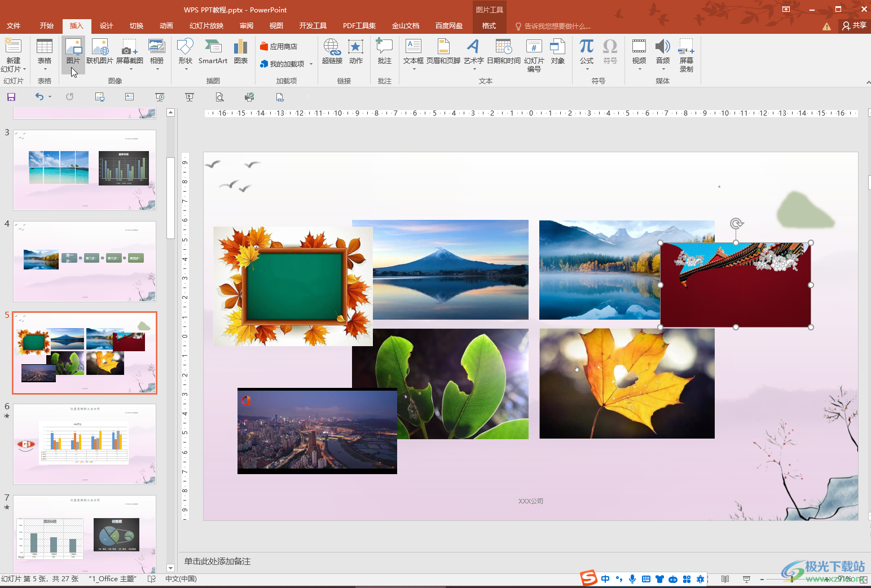Insert 音频 audio
The width and height of the screenshot is (871, 588).
pyautogui.click(x=663, y=55)
